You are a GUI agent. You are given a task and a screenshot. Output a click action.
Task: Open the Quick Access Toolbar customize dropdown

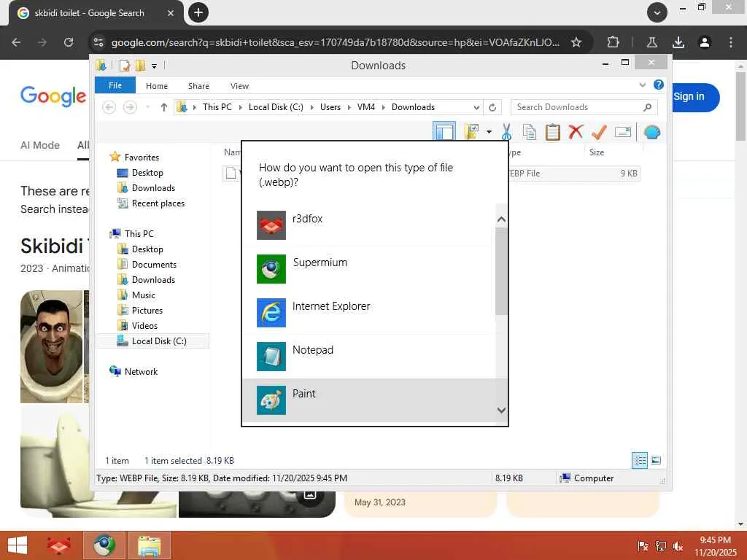(x=155, y=66)
